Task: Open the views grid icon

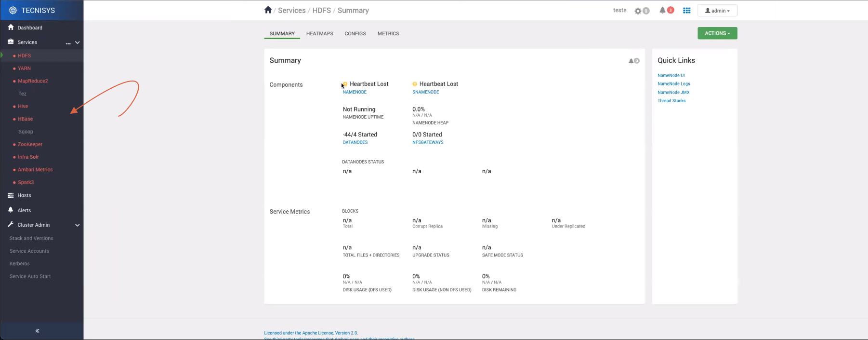Action: [x=686, y=11]
